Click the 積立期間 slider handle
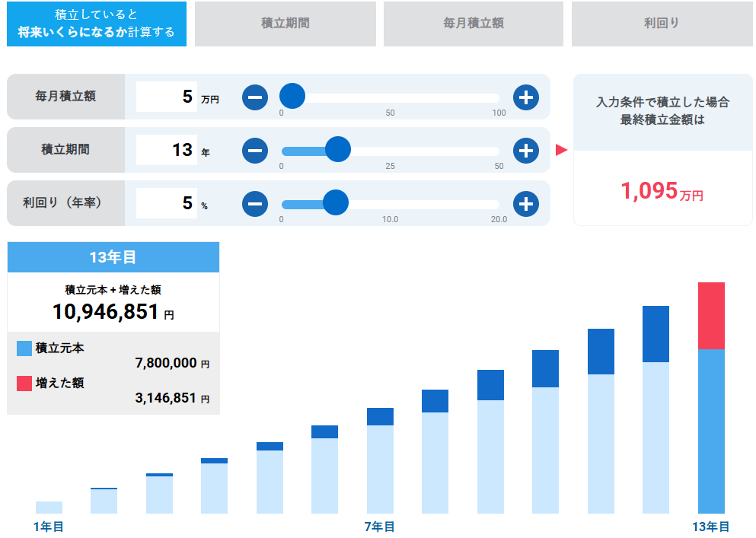756x538 pixels. click(x=338, y=150)
